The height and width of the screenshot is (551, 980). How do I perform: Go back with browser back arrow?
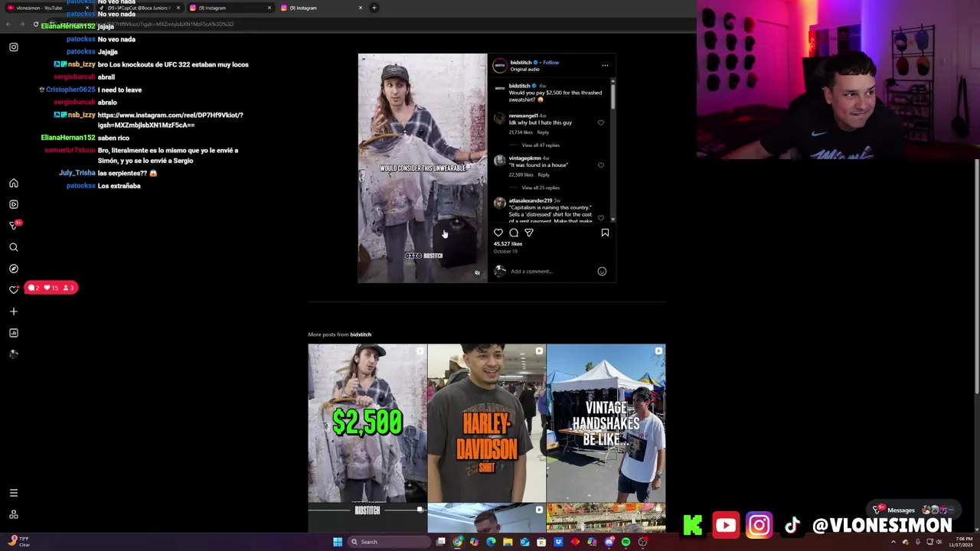8,24
